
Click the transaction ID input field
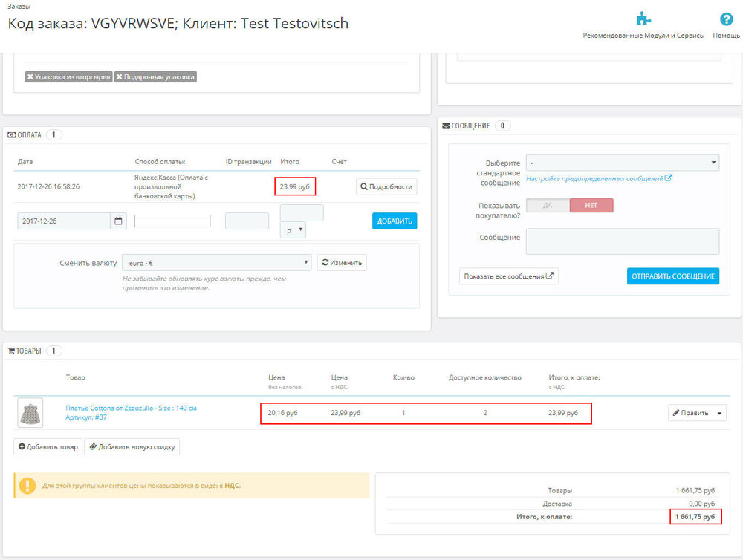247,221
